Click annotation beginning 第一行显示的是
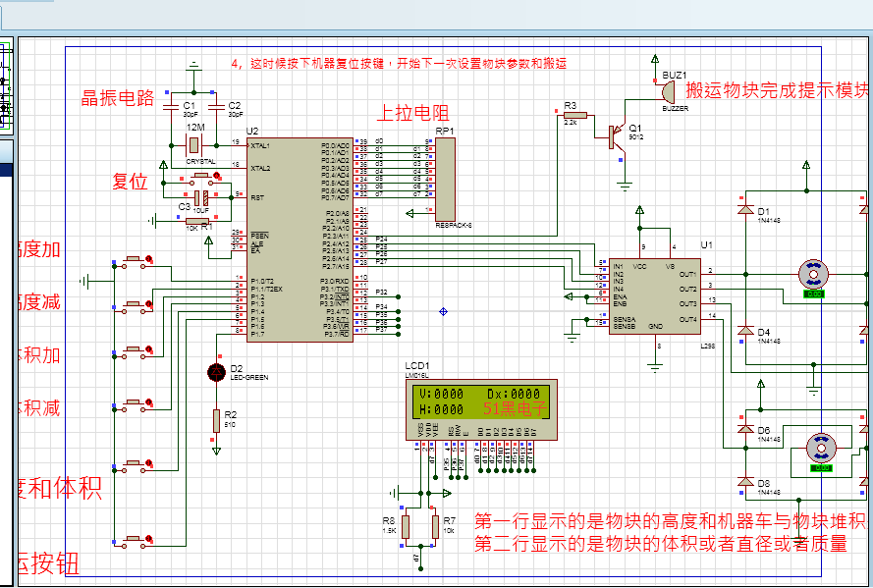 point(671,522)
